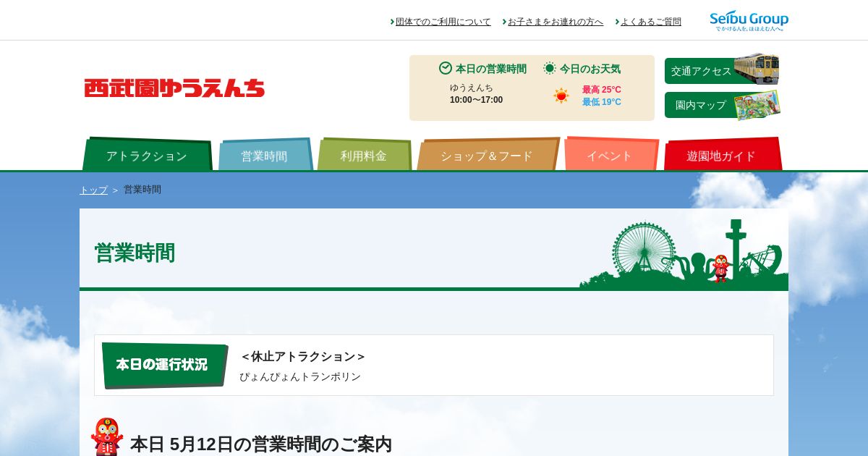Viewport: 868px width, 456px height.
Task: Click the sun icon beside 今日のお天気
Action: (550, 68)
